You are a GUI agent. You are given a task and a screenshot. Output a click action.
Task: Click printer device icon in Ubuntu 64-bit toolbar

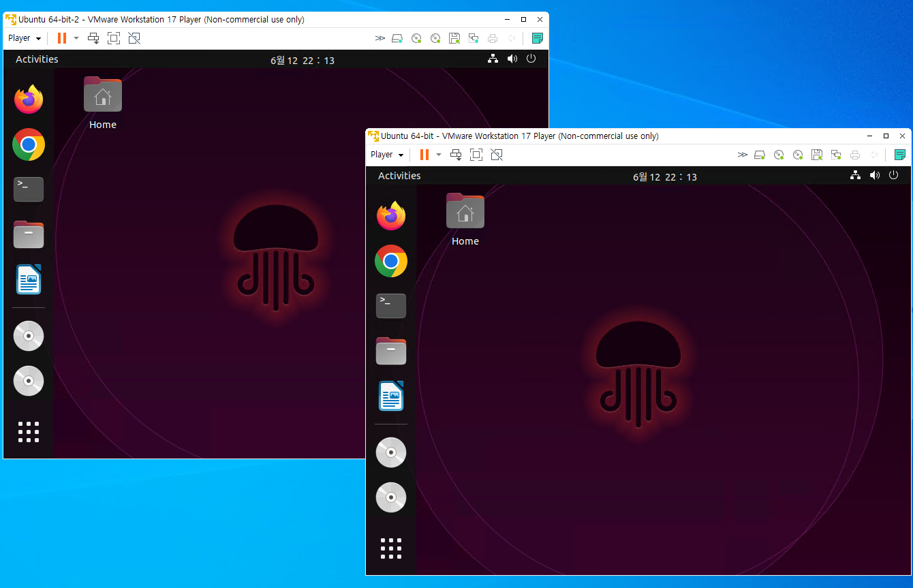[855, 155]
